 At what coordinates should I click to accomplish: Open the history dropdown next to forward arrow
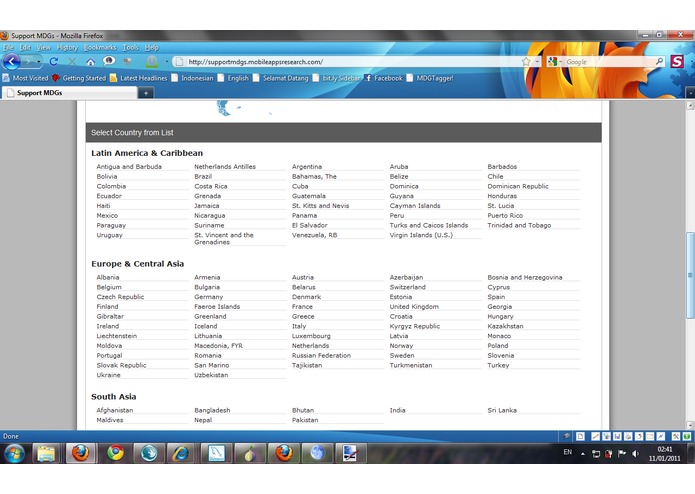(x=39, y=62)
